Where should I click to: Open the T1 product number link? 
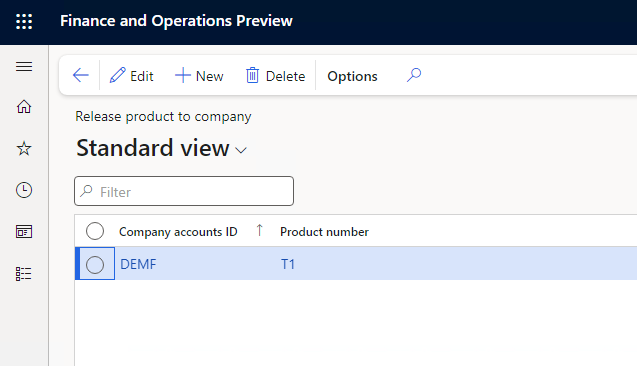point(288,264)
